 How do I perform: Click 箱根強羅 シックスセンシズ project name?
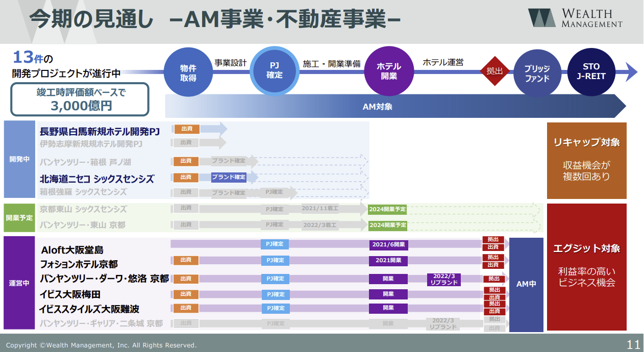(83, 192)
